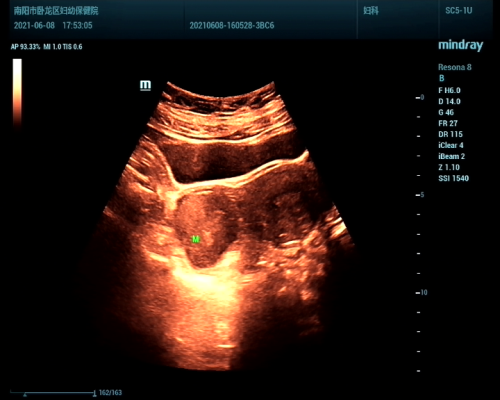Click the hospital name in the header

pyautogui.click(x=56, y=11)
